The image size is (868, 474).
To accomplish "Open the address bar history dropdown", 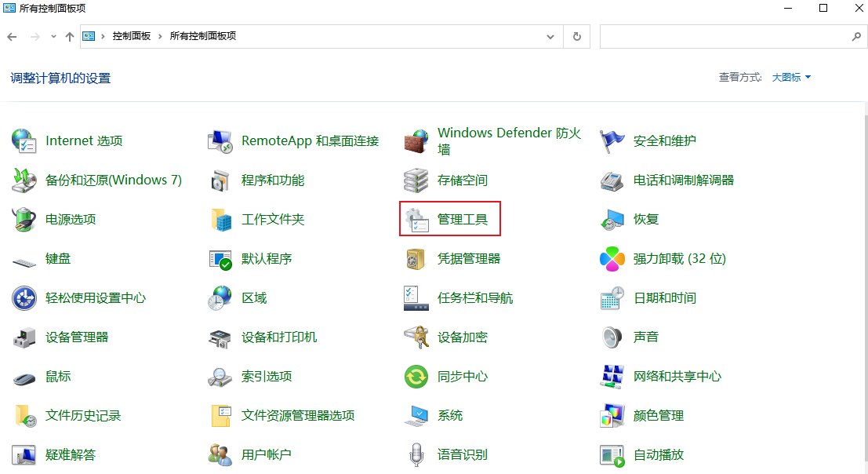I will pyautogui.click(x=550, y=35).
